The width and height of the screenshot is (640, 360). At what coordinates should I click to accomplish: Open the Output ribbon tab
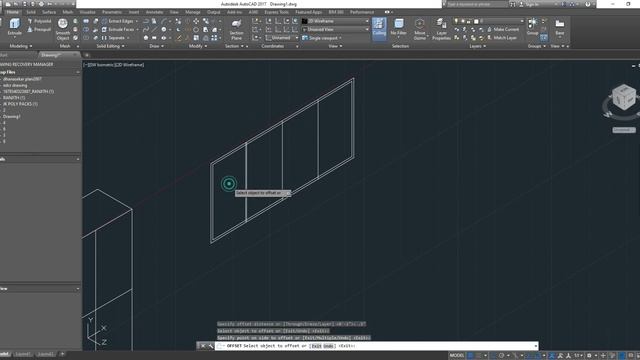(213, 12)
